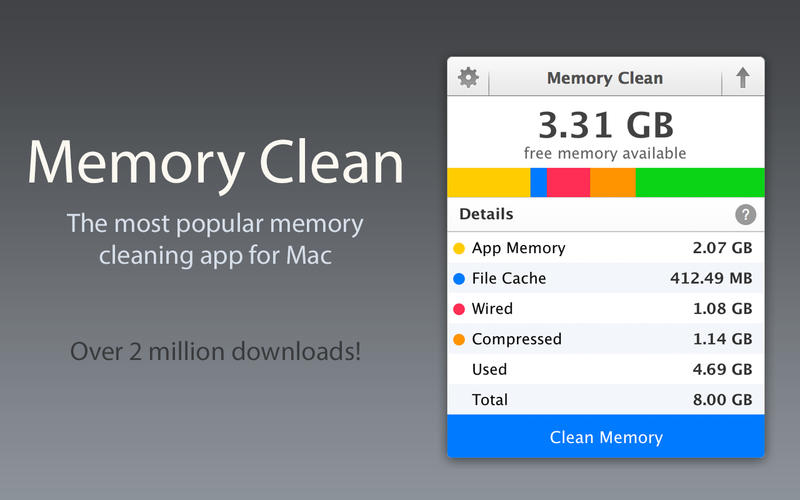
Task: Select the yellow App Memory bar segment
Action: (x=488, y=182)
